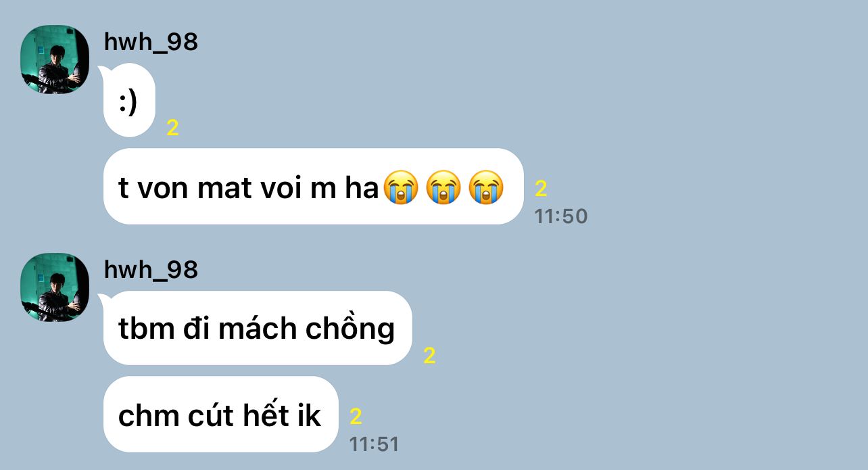Viewport: 868px width, 470px height.
Task: Select the top hwh_98 username label
Action: 151,42
